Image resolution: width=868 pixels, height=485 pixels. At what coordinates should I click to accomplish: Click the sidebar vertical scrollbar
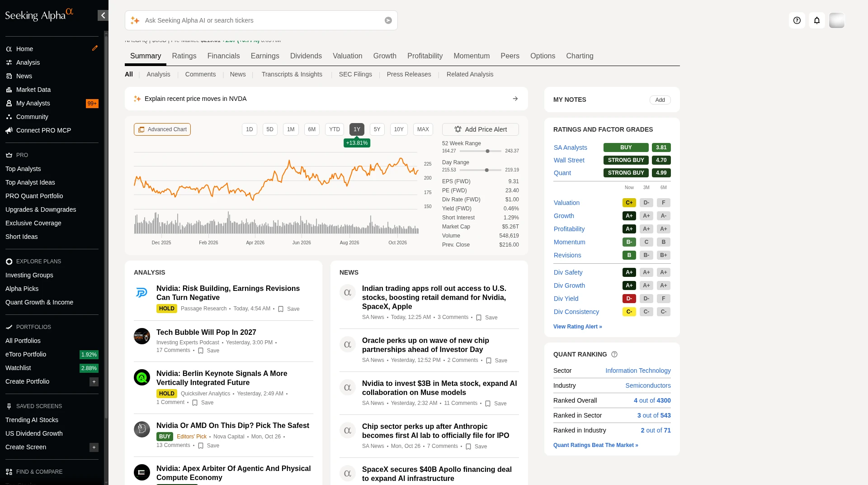pos(106,226)
